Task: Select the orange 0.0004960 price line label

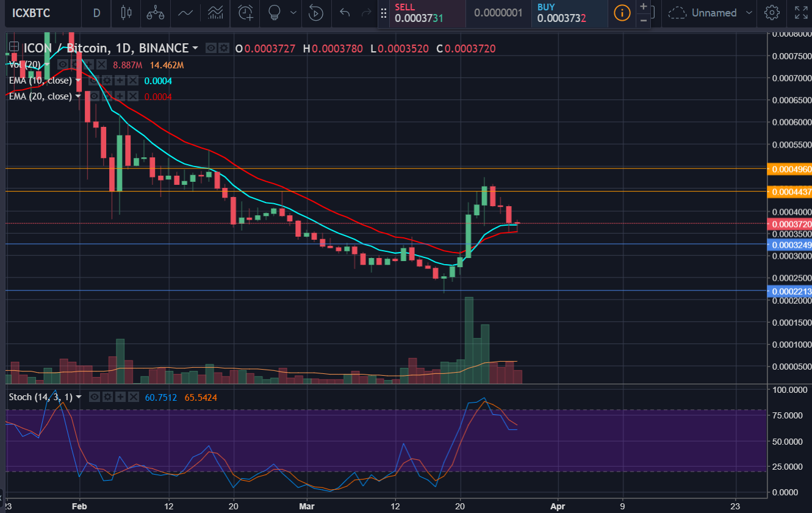Action: tap(790, 169)
